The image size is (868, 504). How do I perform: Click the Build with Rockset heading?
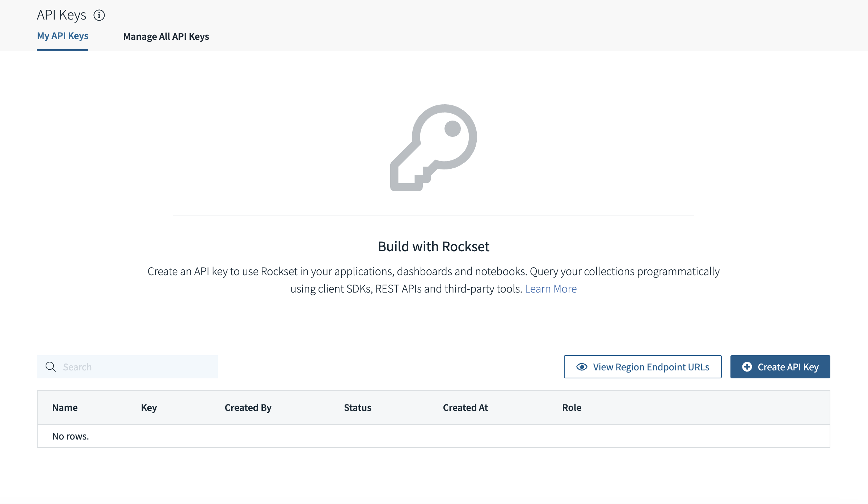pyautogui.click(x=434, y=247)
